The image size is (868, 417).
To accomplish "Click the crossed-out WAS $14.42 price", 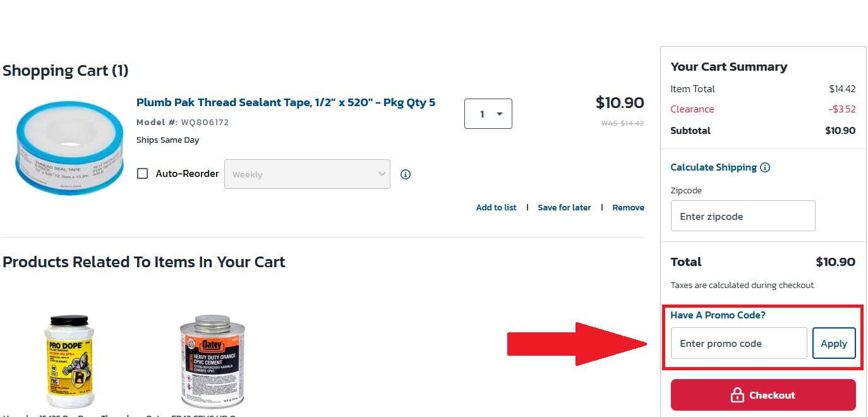I will (x=621, y=123).
